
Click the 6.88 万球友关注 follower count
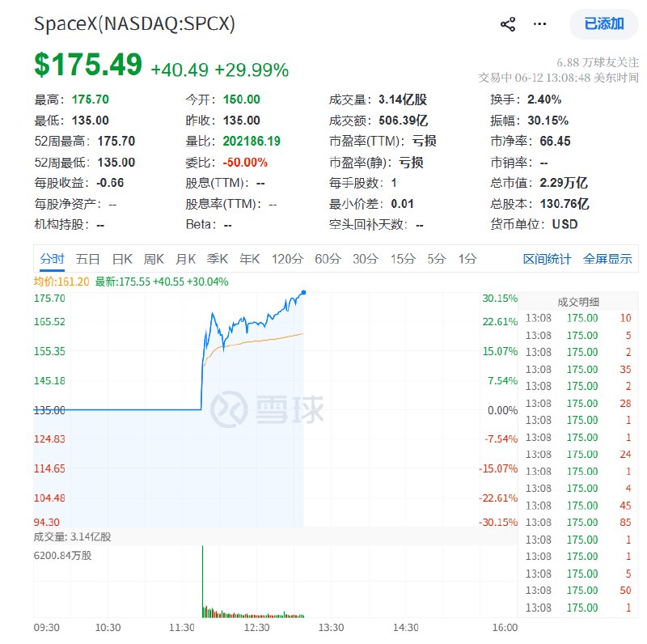(598, 63)
